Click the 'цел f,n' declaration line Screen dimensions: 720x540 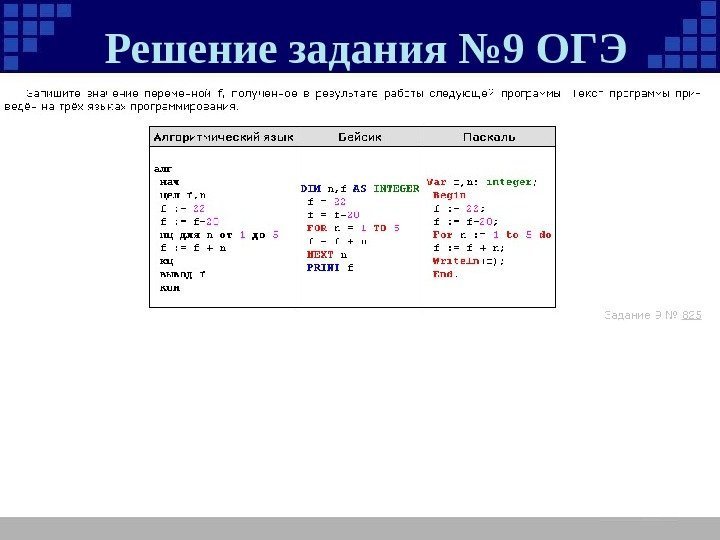click(183, 196)
